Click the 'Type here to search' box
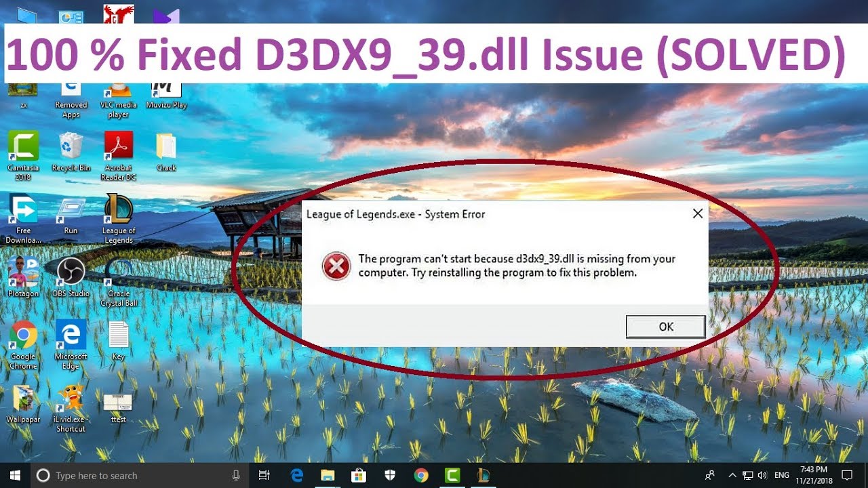This screenshot has height=488, width=868. pos(140,475)
